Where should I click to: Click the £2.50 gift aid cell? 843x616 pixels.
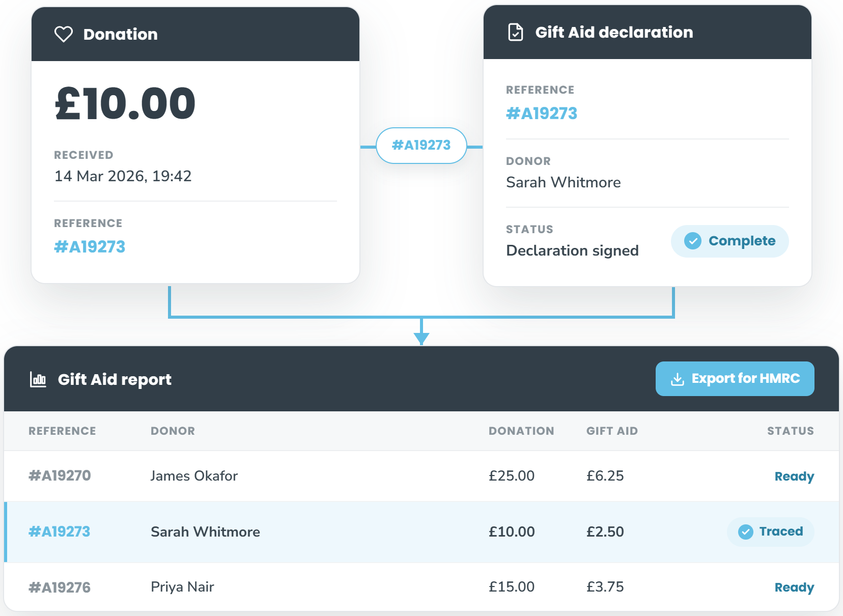tap(605, 531)
